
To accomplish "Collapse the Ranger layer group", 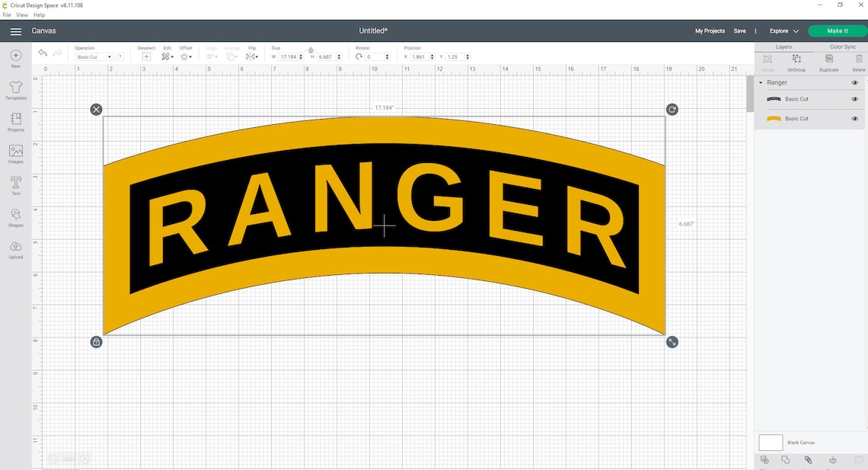I will [x=761, y=82].
